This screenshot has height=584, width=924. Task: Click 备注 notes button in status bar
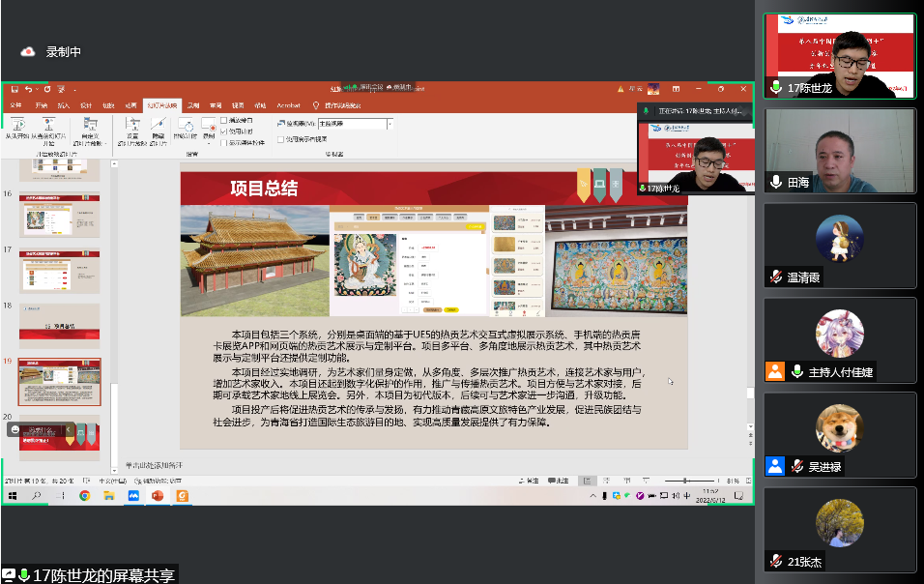tap(529, 481)
